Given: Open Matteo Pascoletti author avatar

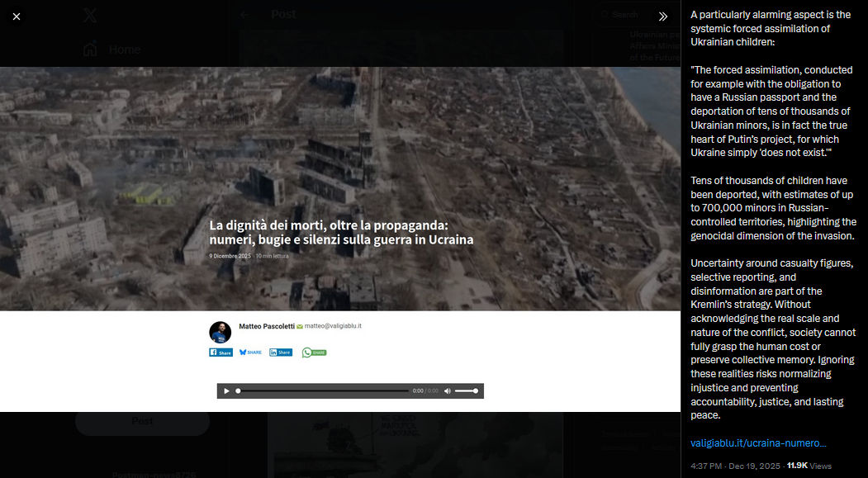Looking at the screenshot, I should 220,333.
